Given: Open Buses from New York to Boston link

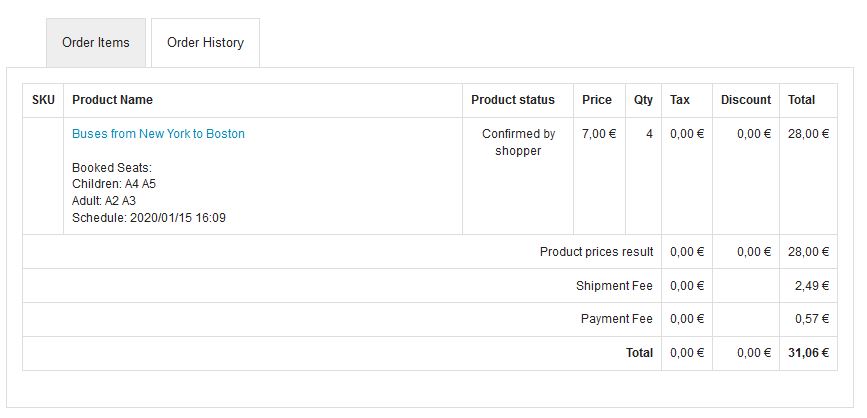Looking at the screenshot, I should [158, 134].
